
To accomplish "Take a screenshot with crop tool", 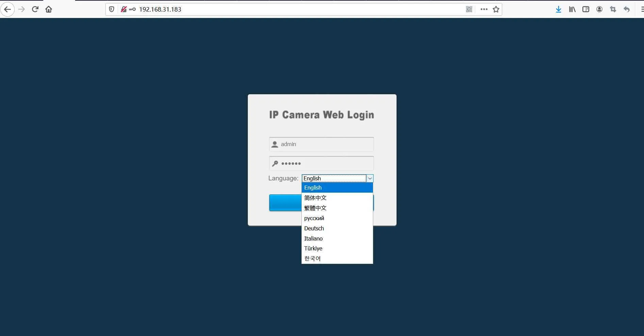I will [613, 9].
